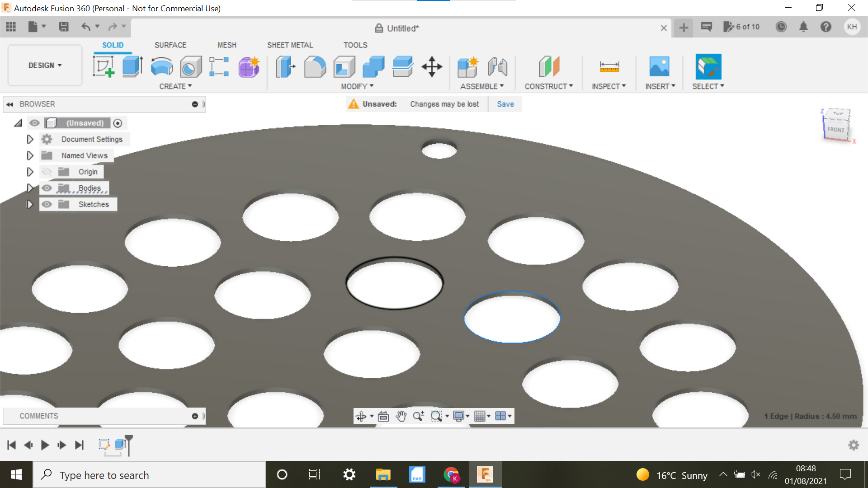Select the Hole tool
The image size is (868, 488).
[x=190, y=67]
